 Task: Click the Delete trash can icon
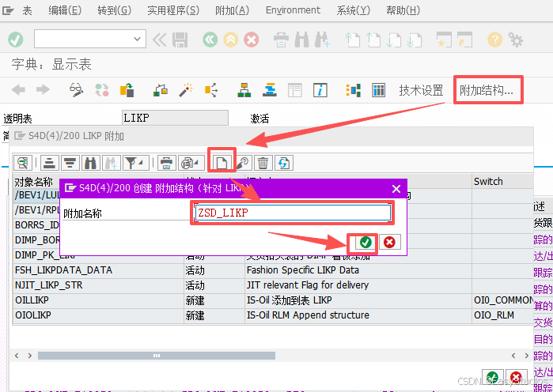[x=263, y=163]
